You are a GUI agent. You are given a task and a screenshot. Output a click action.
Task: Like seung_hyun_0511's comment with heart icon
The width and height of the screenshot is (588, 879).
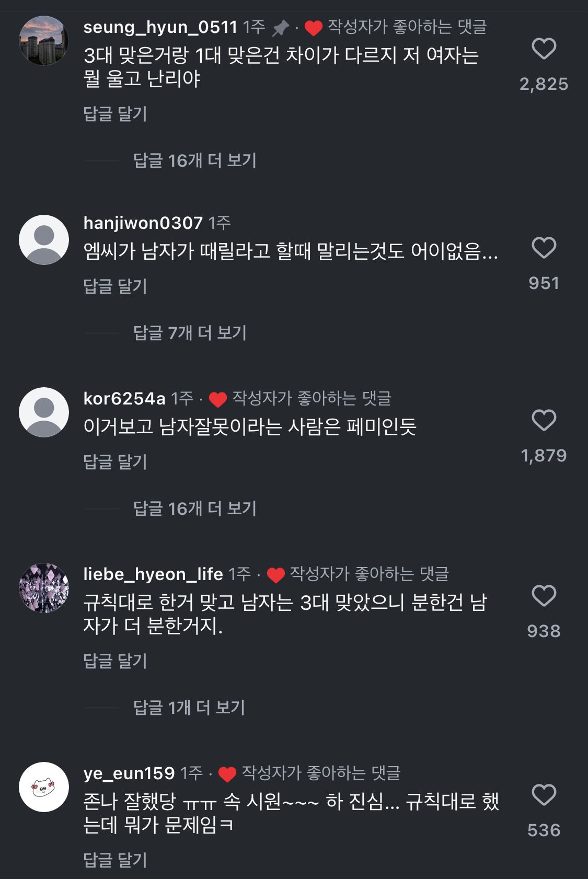click(544, 49)
